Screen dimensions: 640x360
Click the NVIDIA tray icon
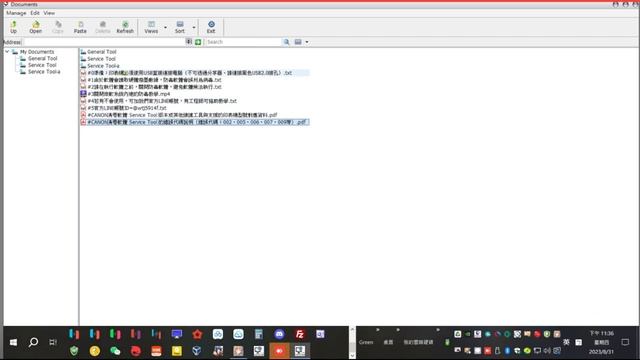click(x=468, y=334)
